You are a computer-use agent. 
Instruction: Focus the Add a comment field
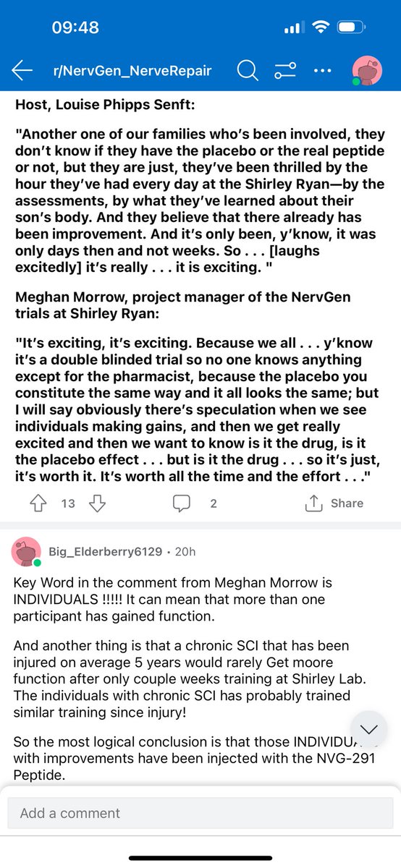200,813
